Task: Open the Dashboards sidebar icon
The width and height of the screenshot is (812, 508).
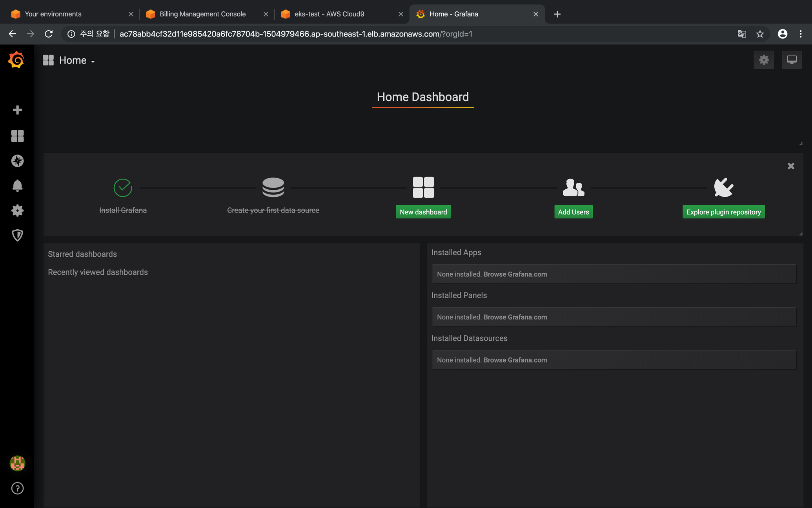Action: [x=17, y=136]
